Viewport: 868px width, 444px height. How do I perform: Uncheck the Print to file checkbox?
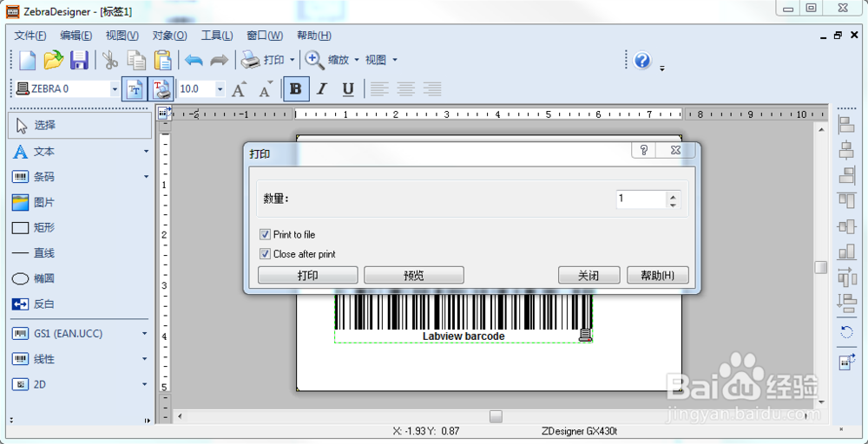265,234
